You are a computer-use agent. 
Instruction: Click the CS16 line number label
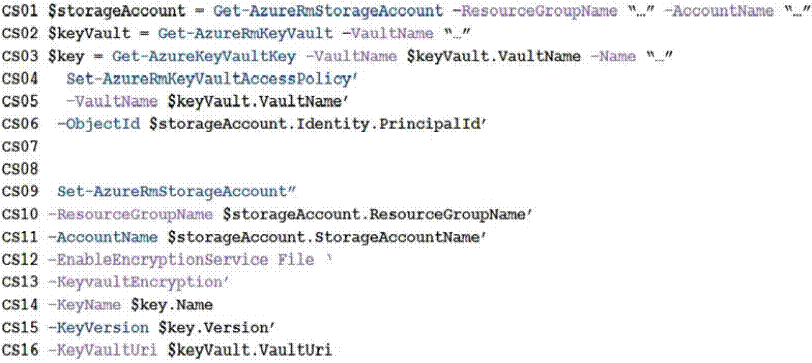[x=20, y=351]
